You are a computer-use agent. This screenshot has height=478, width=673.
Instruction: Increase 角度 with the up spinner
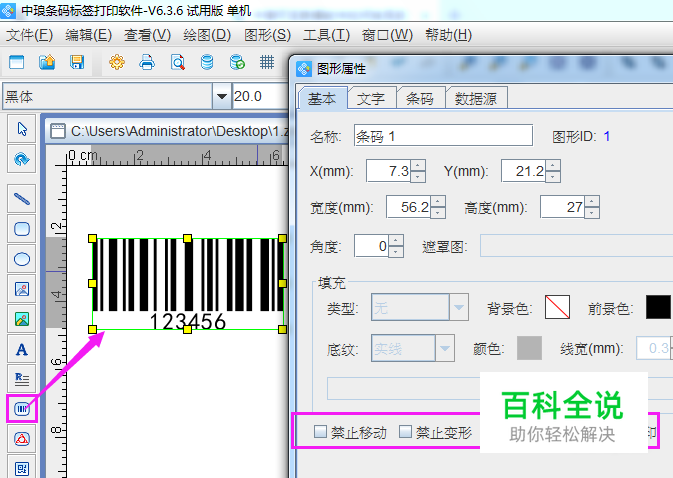396,240
